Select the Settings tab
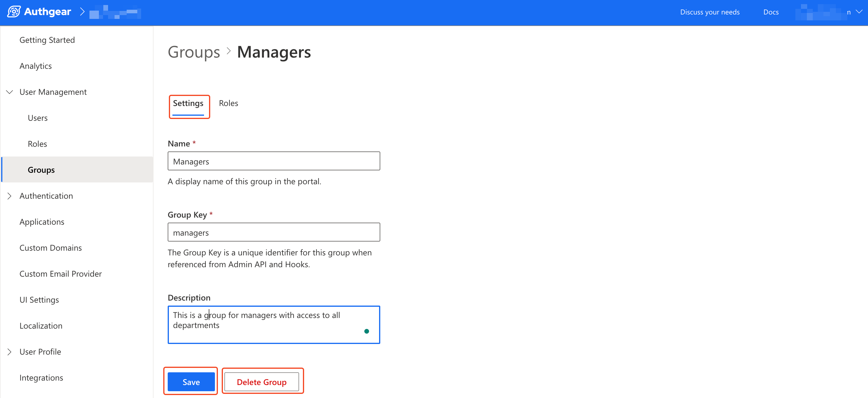Viewport: 868px width, 398px height. pyautogui.click(x=188, y=103)
